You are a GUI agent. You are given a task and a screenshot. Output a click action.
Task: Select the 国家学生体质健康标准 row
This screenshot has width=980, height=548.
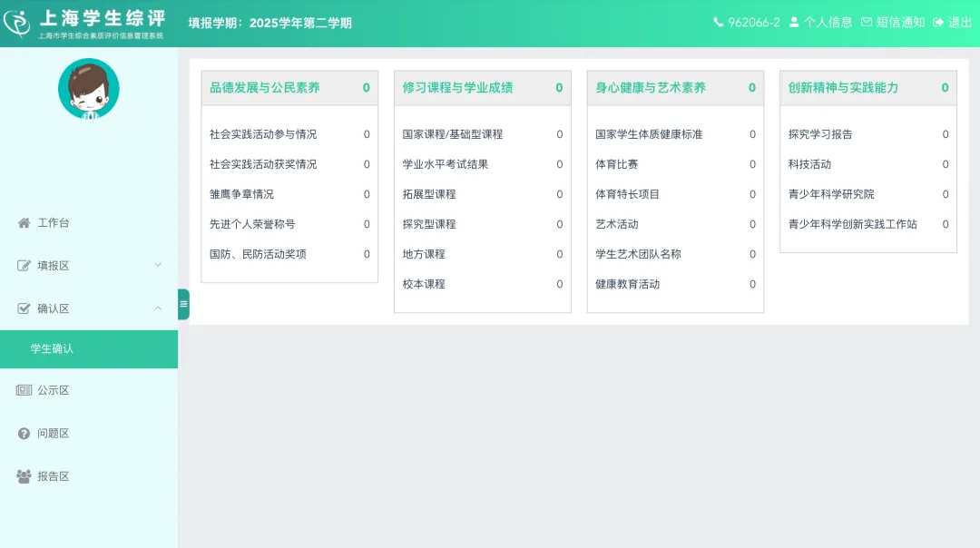pyautogui.click(x=676, y=134)
